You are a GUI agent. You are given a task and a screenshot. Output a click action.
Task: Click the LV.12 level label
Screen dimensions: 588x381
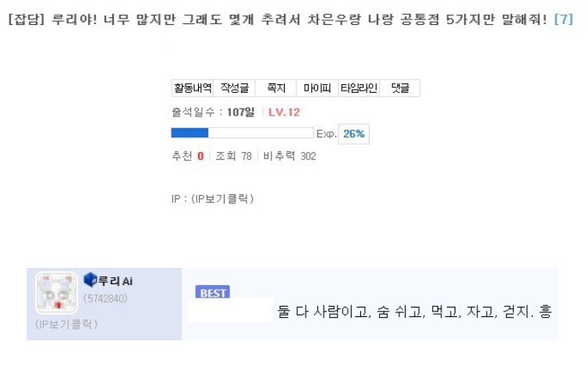coord(284,112)
